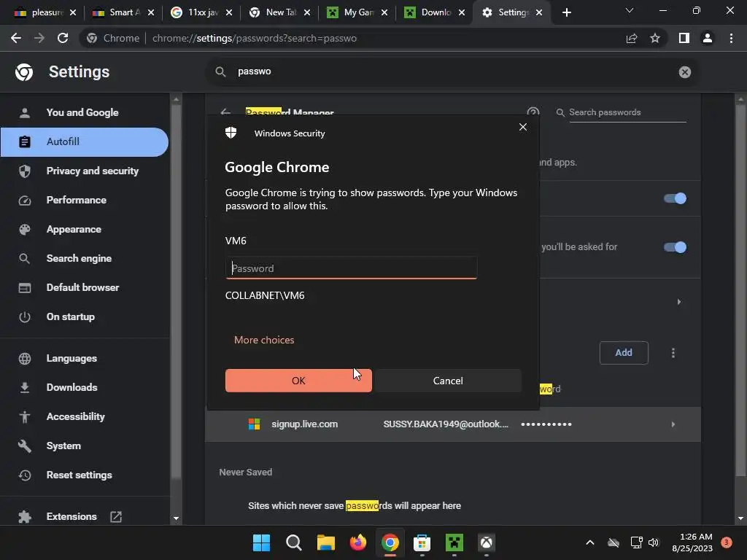This screenshot has height=560, width=747.
Task: Cancel the Windows Security prompt
Action: click(448, 381)
